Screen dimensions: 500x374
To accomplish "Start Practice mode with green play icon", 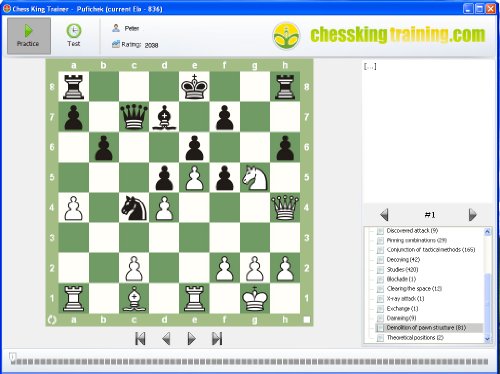I will (x=29, y=36).
